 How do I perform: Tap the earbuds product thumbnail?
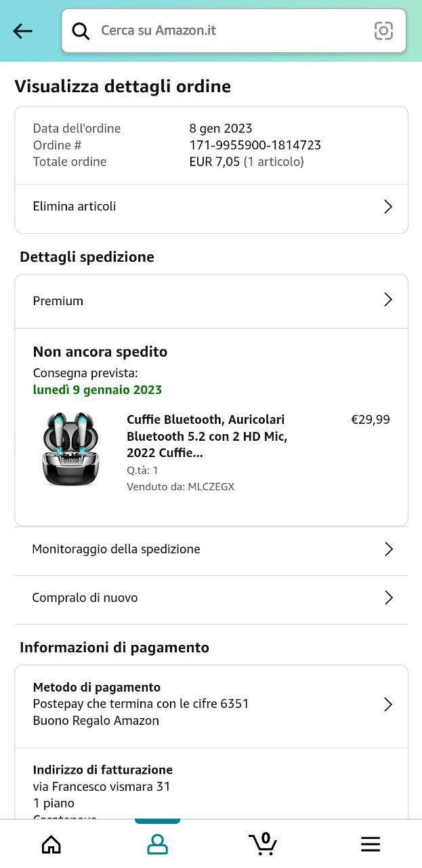point(71,449)
